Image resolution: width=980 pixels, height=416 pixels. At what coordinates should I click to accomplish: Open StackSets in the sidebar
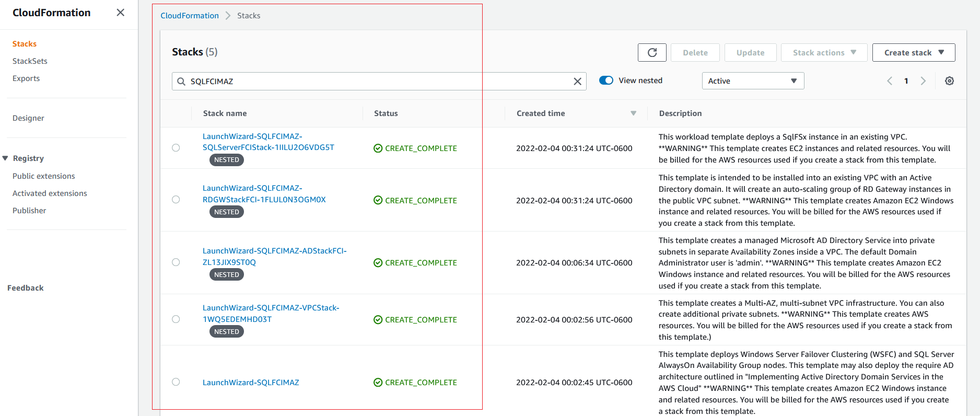click(30, 61)
